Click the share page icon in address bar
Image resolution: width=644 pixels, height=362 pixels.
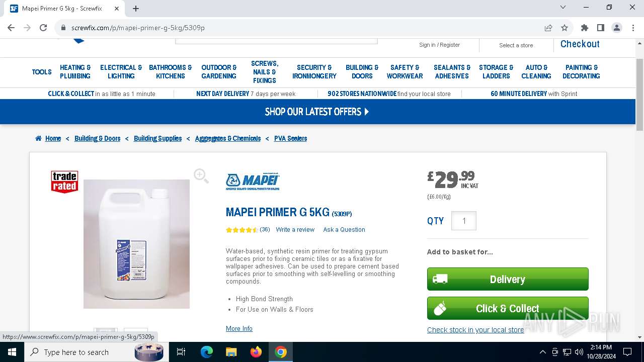pos(548,28)
